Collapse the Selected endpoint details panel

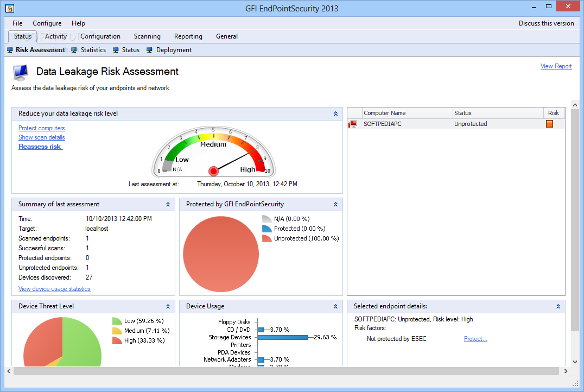click(x=558, y=306)
